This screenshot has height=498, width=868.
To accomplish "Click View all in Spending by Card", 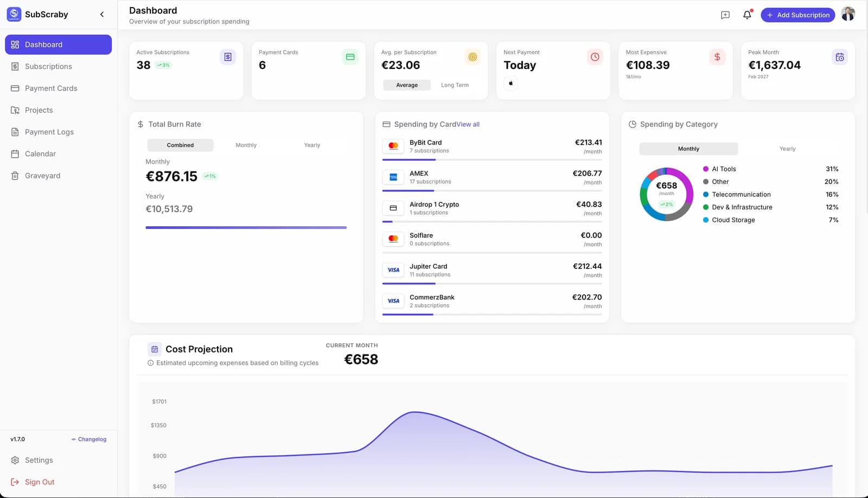I will pyautogui.click(x=468, y=124).
